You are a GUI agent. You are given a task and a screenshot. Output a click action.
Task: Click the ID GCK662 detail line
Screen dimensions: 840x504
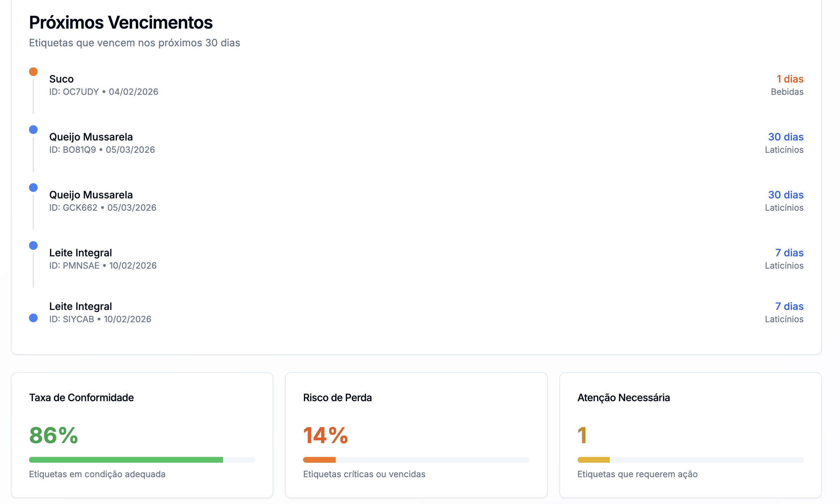point(103,208)
